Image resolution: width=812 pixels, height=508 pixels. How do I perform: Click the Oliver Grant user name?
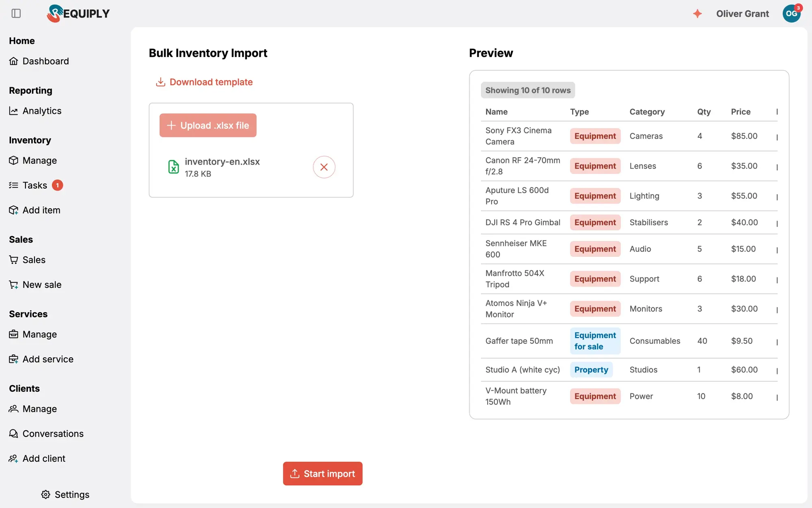point(743,14)
